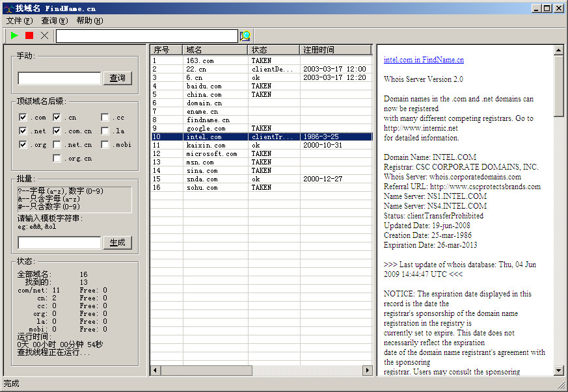Sort by the 注册时间 column header
The image size is (568, 392).
[x=336, y=50]
